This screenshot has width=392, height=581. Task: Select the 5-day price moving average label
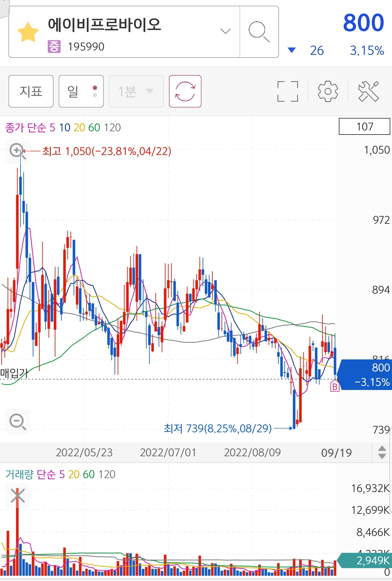tap(52, 127)
